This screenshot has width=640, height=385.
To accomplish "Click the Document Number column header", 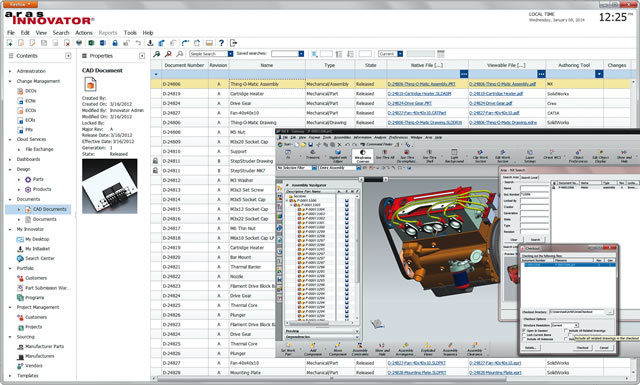I will [x=184, y=65].
